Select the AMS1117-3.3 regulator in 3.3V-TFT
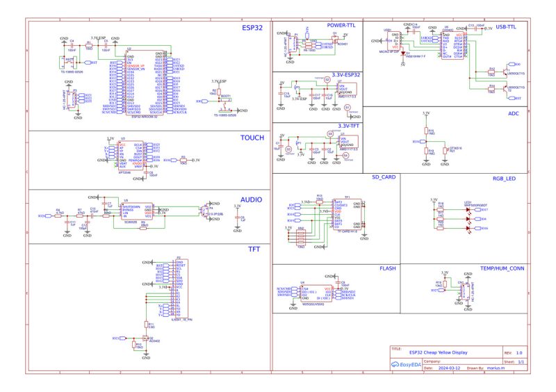The image size is (556, 392). tap(349, 142)
